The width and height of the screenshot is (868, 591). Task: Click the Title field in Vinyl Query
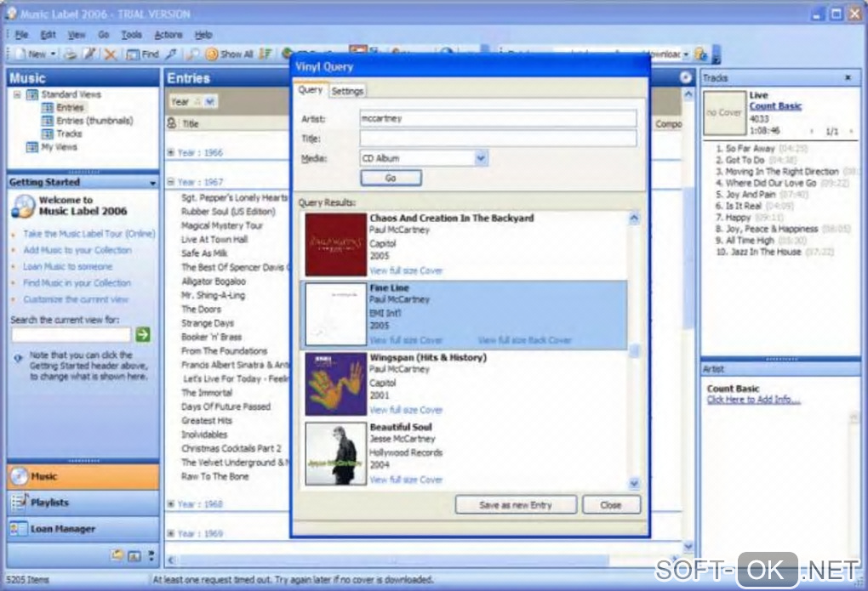click(498, 139)
